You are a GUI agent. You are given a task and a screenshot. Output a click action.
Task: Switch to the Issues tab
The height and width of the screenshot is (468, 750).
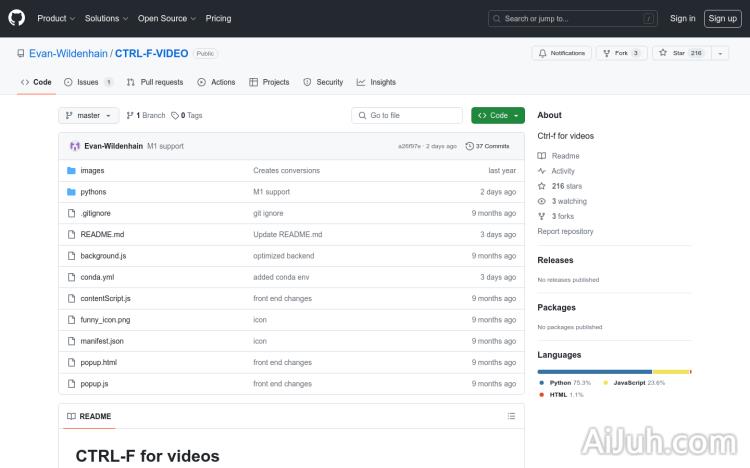coord(88,82)
